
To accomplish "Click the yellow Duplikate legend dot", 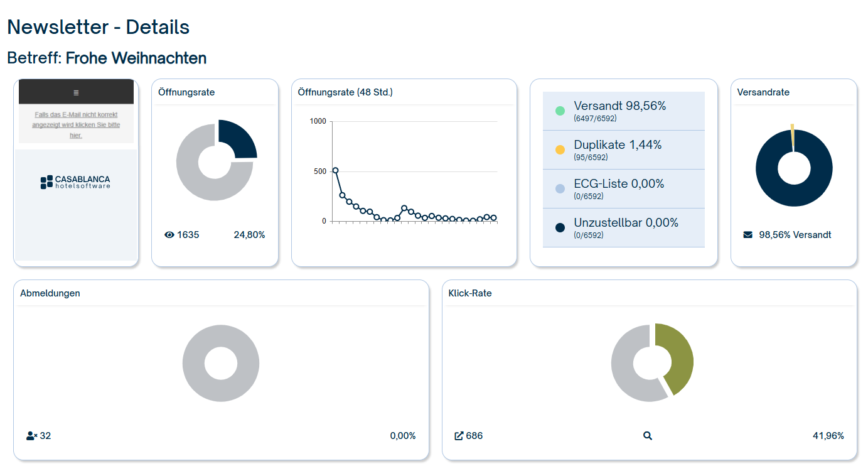I will [x=560, y=150].
